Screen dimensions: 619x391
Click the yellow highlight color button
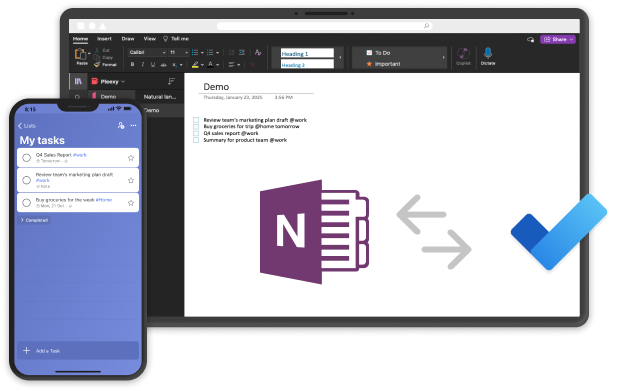[x=195, y=65]
